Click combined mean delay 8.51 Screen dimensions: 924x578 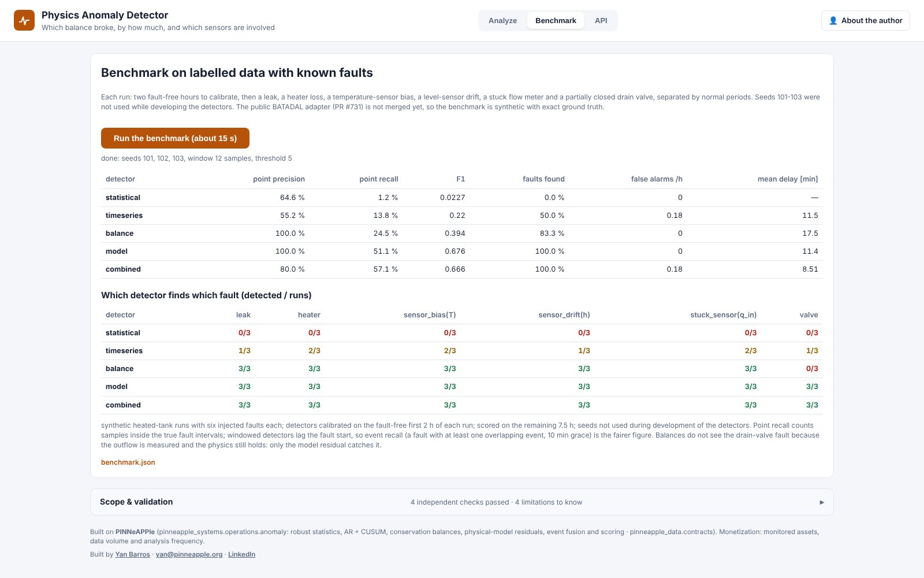click(x=810, y=269)
